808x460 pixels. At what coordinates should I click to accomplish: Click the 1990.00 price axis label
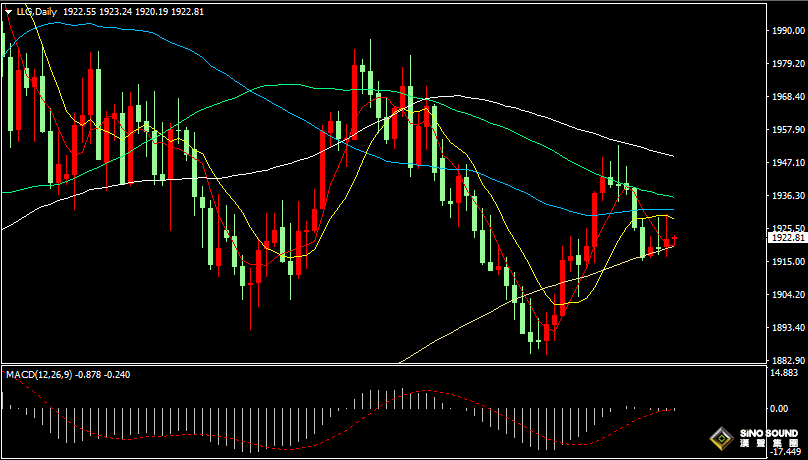tap(788, 32)
